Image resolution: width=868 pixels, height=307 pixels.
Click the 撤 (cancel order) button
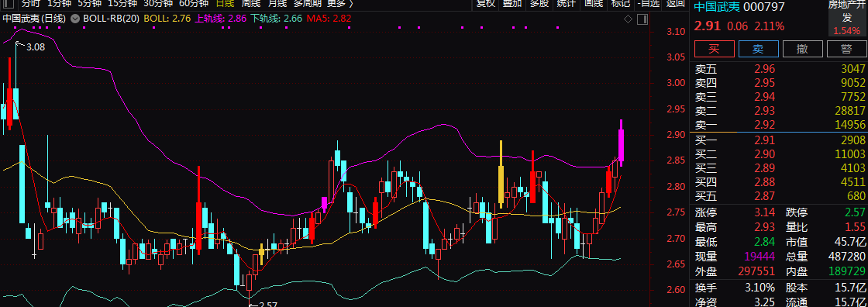coord(802,49)
